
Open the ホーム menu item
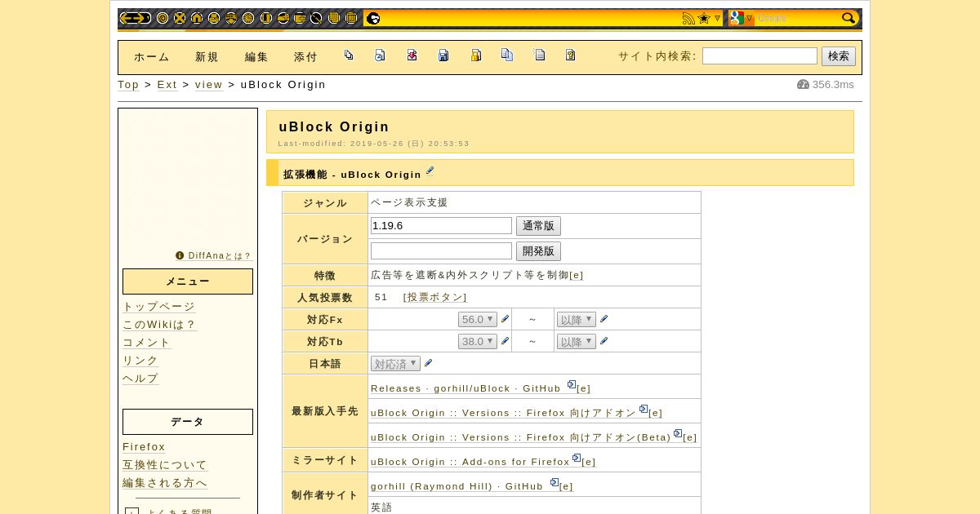[152, 57]
